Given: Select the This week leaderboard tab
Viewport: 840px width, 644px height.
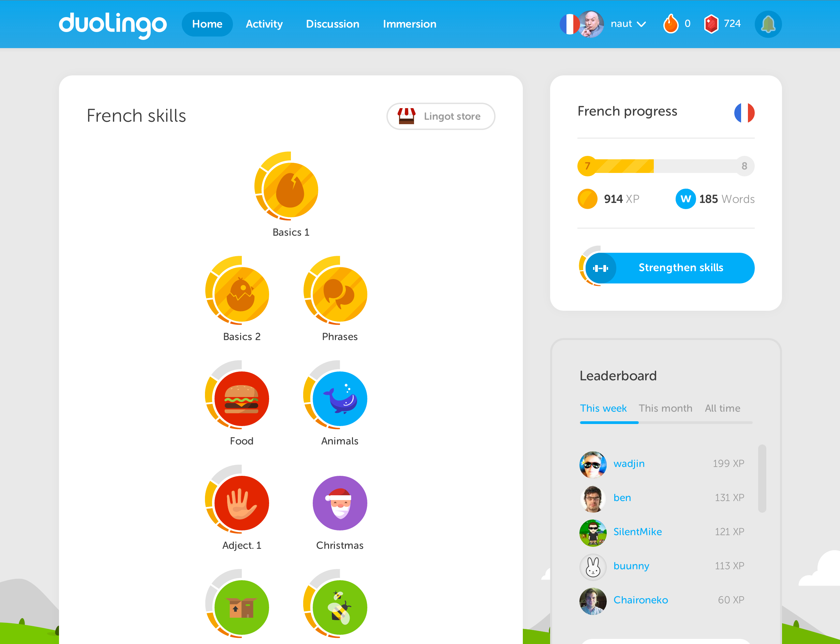Looking at the screenshot, I should point(603,408).
